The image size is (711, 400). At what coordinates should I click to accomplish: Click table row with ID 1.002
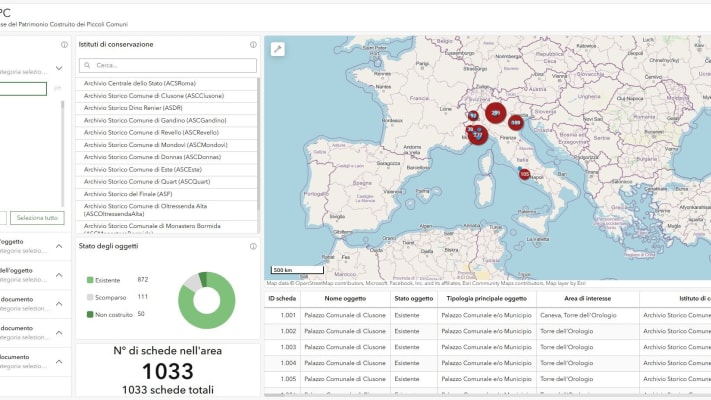point(487,331)
